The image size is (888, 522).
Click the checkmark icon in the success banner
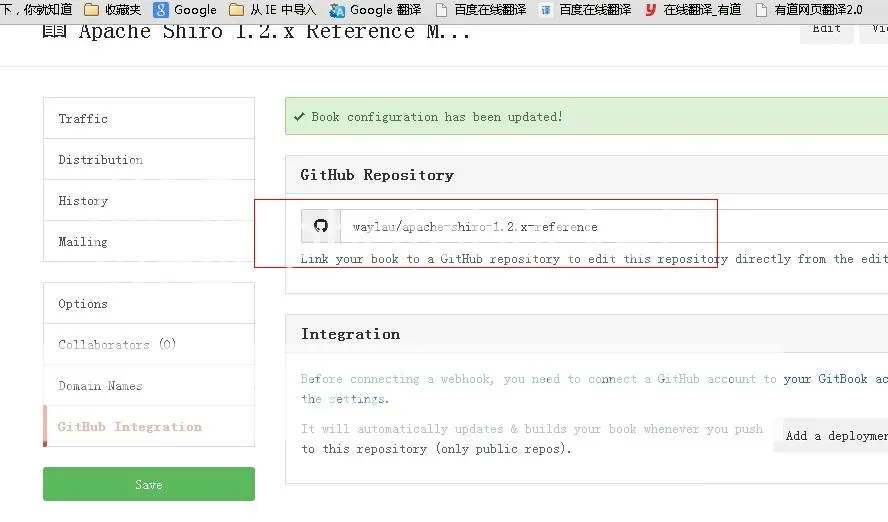(299, 117)
